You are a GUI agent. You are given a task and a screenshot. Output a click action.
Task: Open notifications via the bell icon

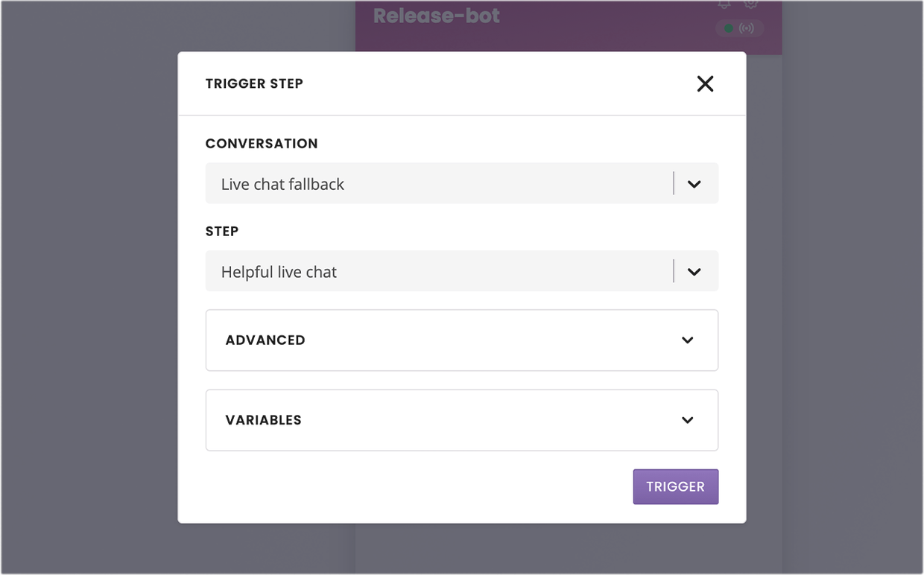(724, 4)
